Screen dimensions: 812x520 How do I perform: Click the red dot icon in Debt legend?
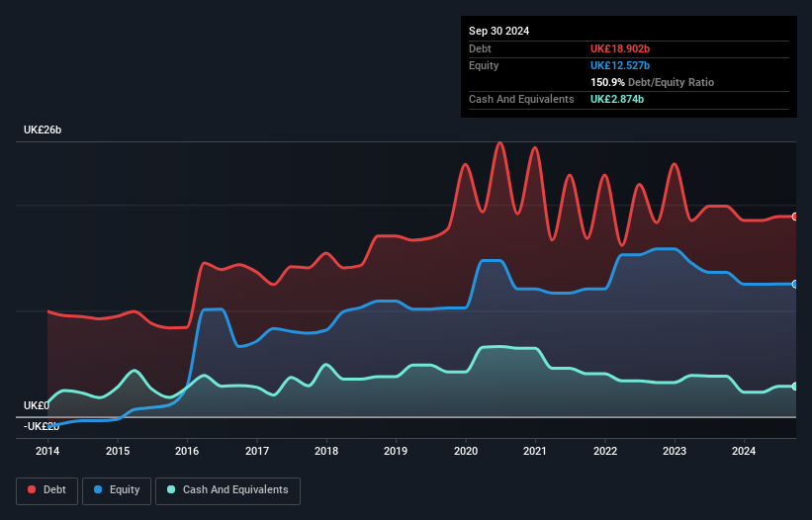[x=32, y=489]
